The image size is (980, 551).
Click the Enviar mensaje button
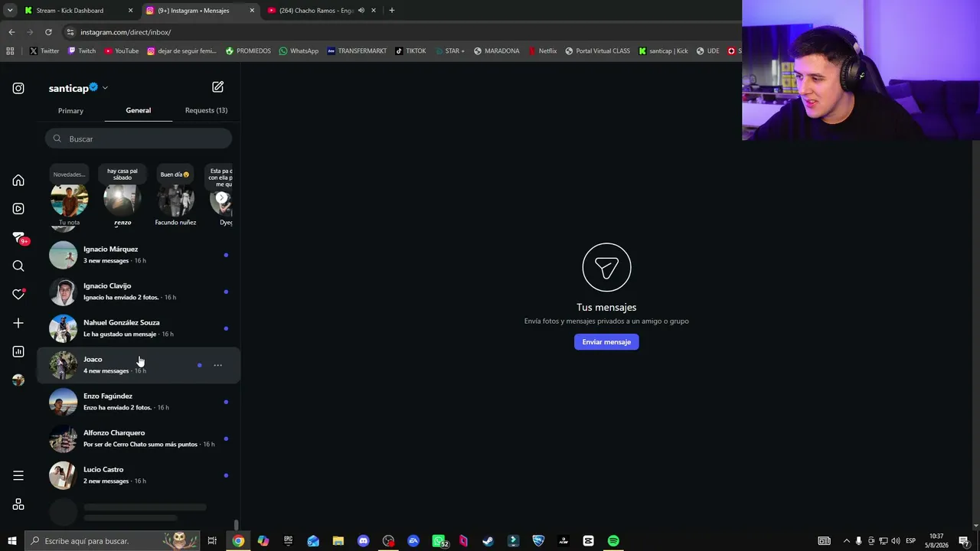[x=606, y=342]
